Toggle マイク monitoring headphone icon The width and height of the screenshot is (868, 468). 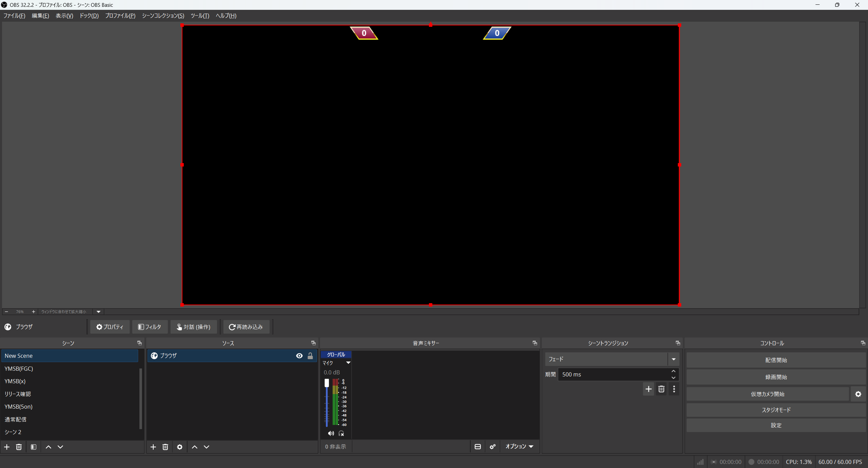[341, 433]
